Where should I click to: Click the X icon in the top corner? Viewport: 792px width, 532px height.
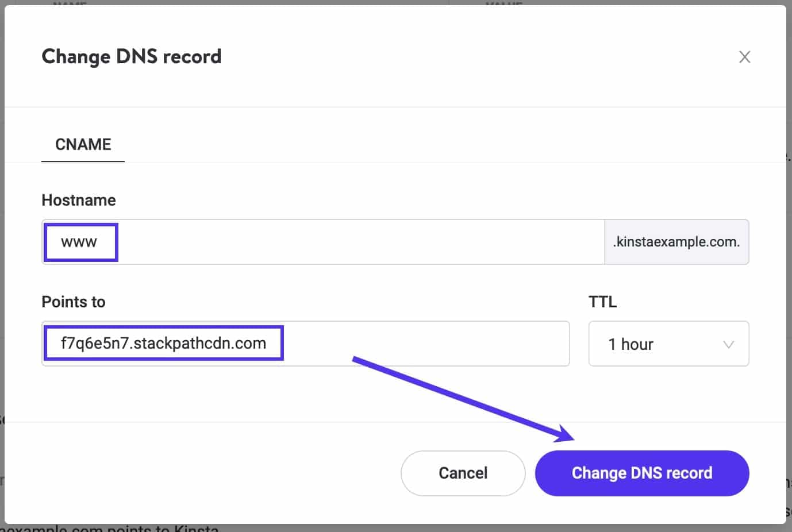(x=744, y=56)
